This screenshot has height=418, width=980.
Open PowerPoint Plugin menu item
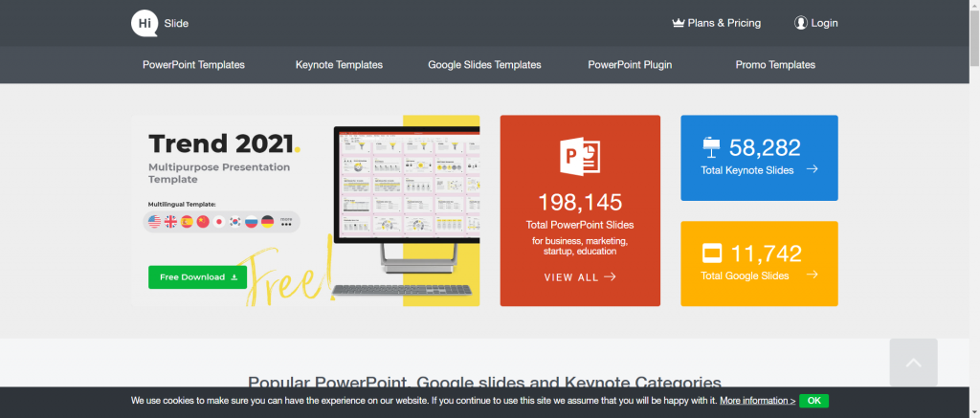630,65
